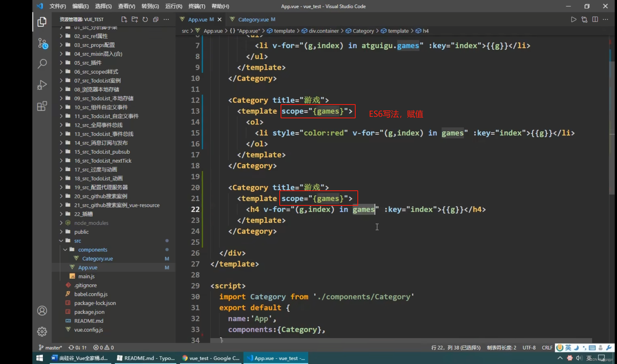The height and width of the screenshot is (364, 617).
Task: Open system tray hidden icons arrow
Action: pyautogui.click(x=560, y=358)
